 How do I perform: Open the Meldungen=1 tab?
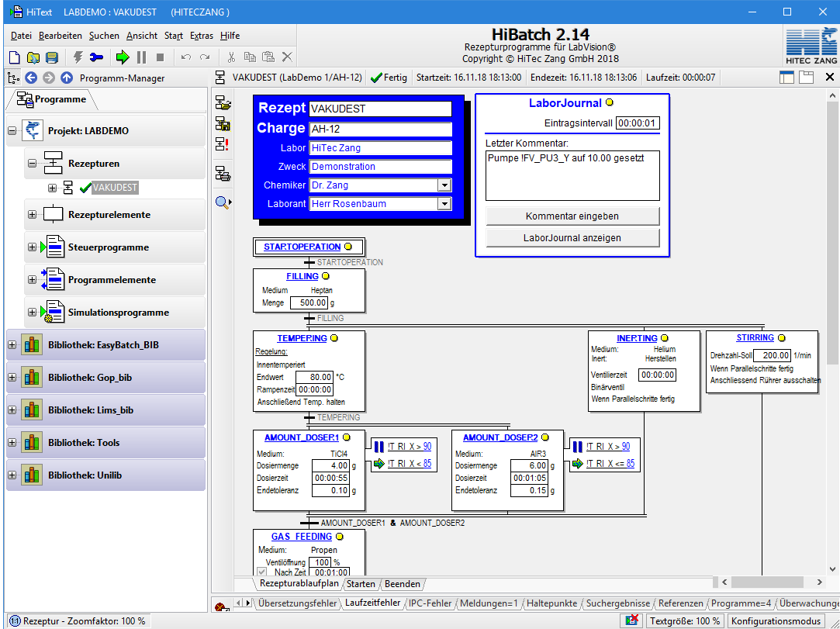pyautogui.click(x=489, y=603)
